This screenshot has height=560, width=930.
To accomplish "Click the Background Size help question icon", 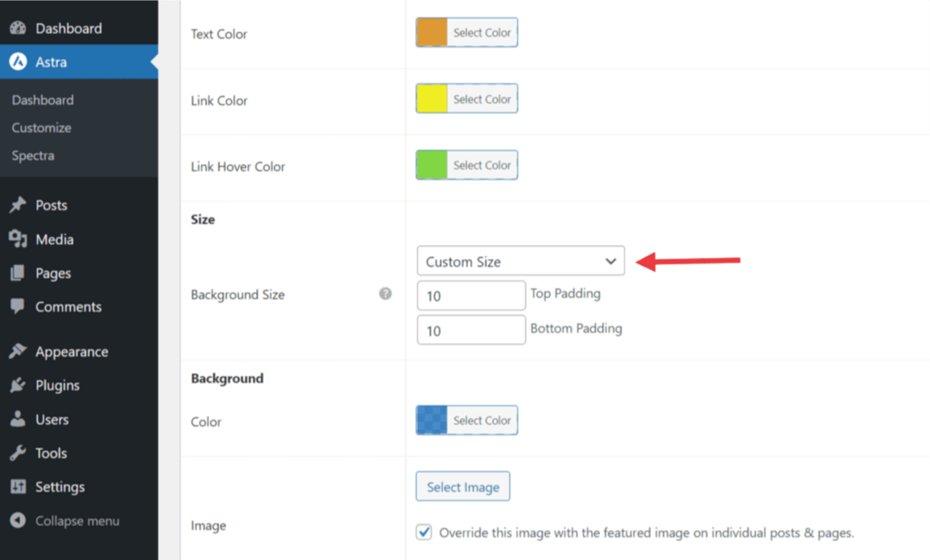I will tap(385, 294).
